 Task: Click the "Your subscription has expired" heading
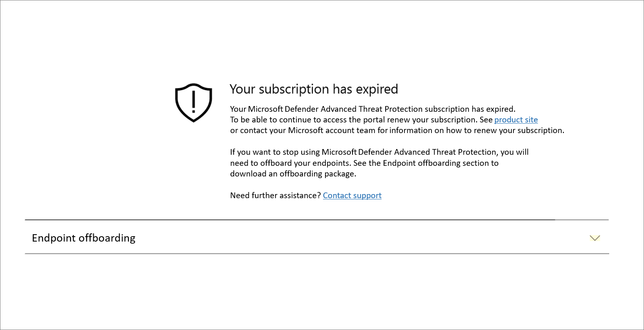(x=314, y=89)
